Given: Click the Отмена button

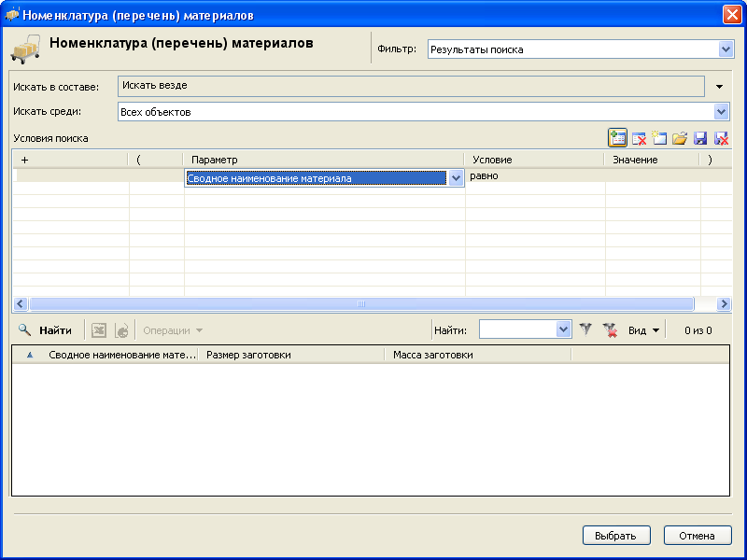Looking at the screenshot, I should click(698, 536).
